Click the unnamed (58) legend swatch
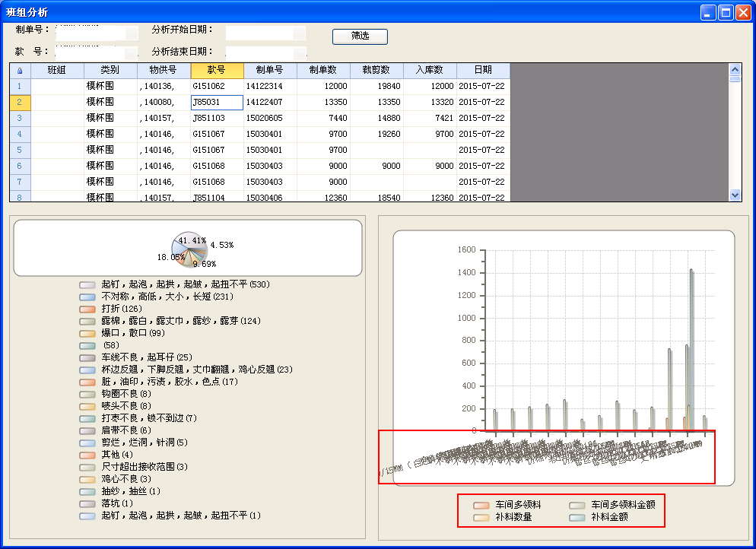 [x=87, y=345]
